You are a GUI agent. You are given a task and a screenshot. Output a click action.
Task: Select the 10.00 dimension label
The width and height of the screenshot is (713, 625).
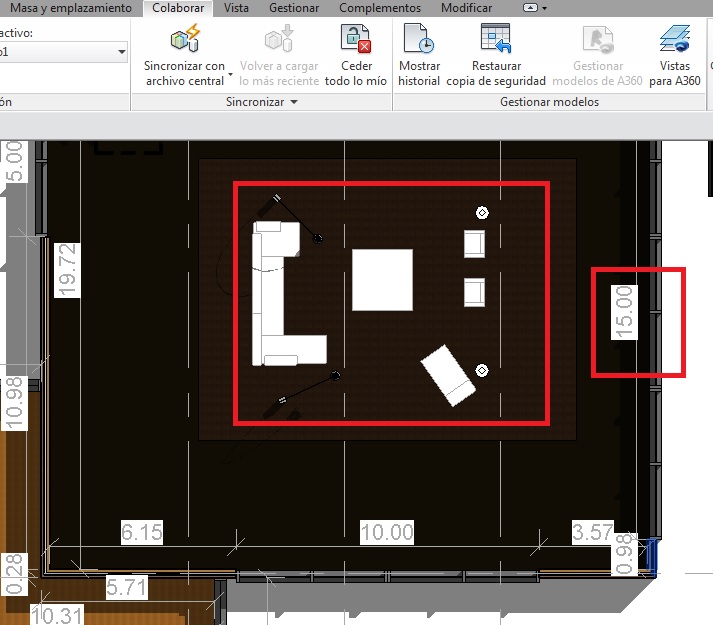pos(387,532)
